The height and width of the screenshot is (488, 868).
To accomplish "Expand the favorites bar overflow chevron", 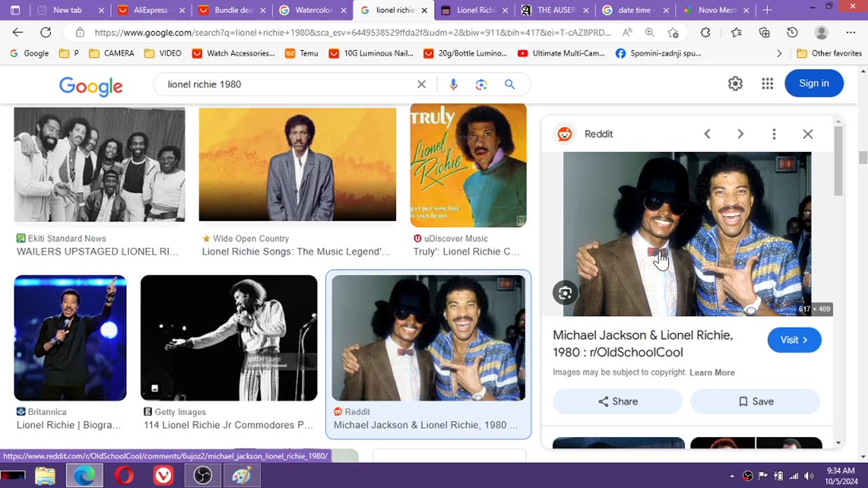I will (x=779, y=53).
